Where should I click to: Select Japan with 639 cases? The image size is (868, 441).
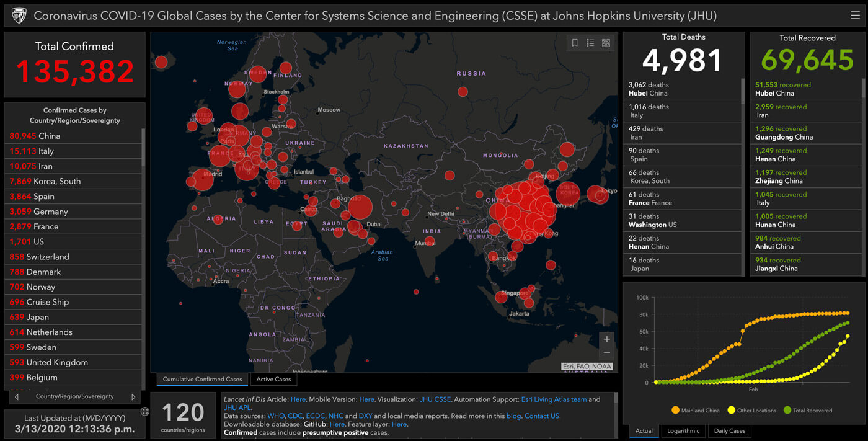pyautogui.click(x=74, y=317)
